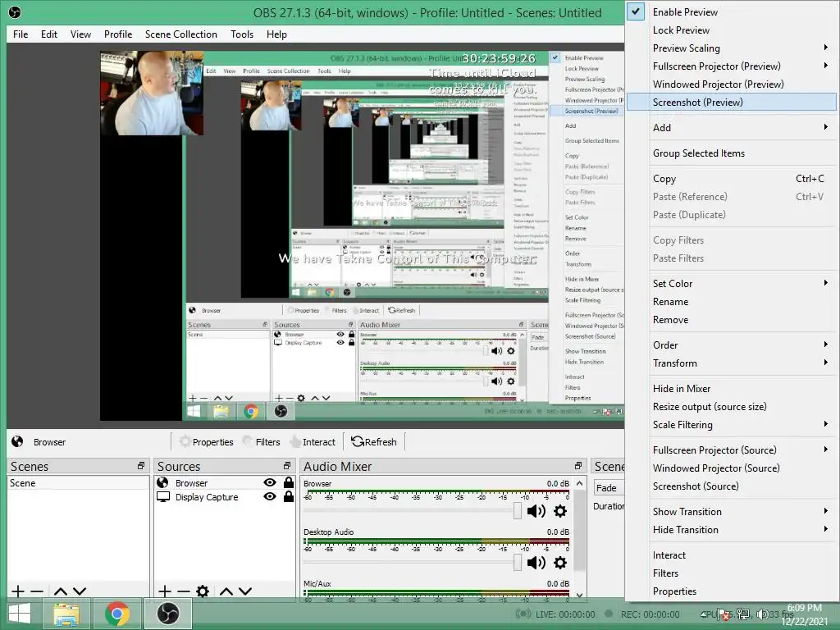Open Browser audio settings with the gear
Screen dimensions: 840x630
tap(559, 511)
